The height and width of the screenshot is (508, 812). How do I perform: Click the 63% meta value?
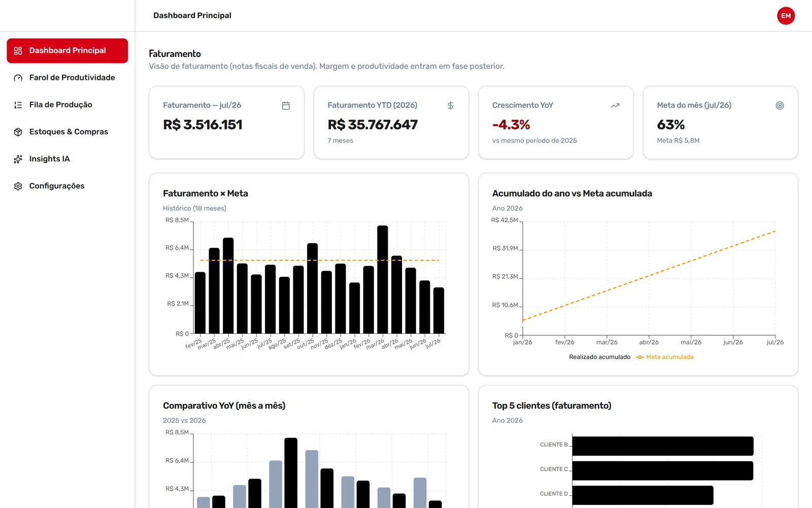click(x=671, y=125)
